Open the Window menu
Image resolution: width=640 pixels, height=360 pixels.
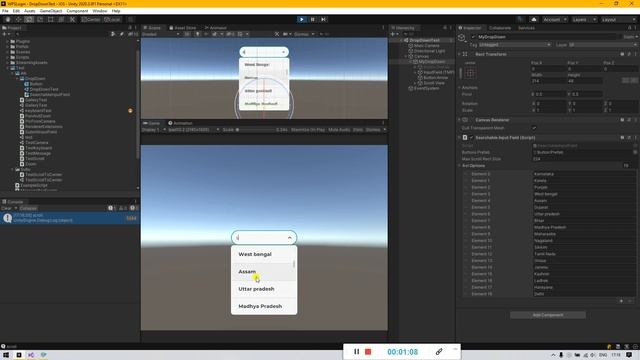100,11
